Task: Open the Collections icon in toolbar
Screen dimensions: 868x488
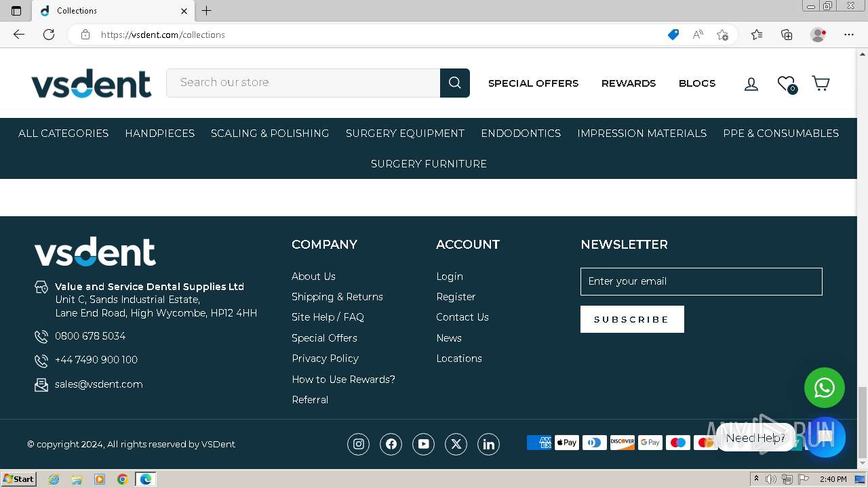Action: 787,35
